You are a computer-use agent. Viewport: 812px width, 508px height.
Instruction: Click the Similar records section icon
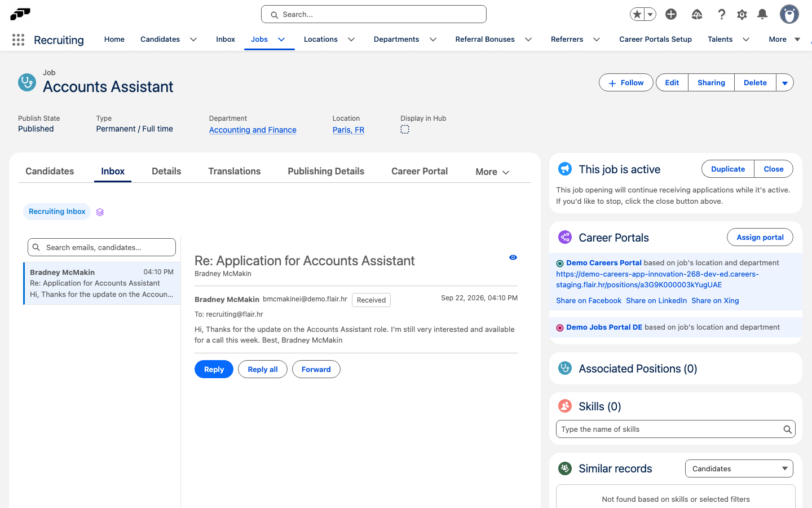[x=564, y=468]
